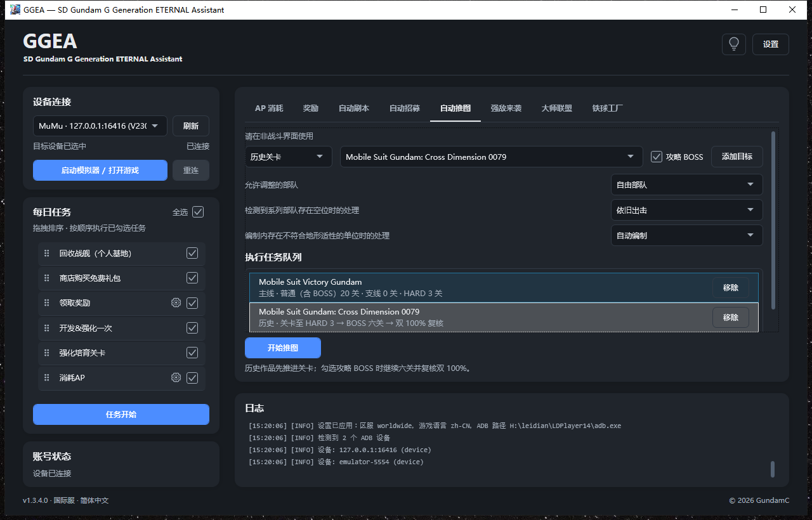Uncheck 领取奖励 task checkbox
812x520 pixels.
pyautogui.click(x=192, y=303)
